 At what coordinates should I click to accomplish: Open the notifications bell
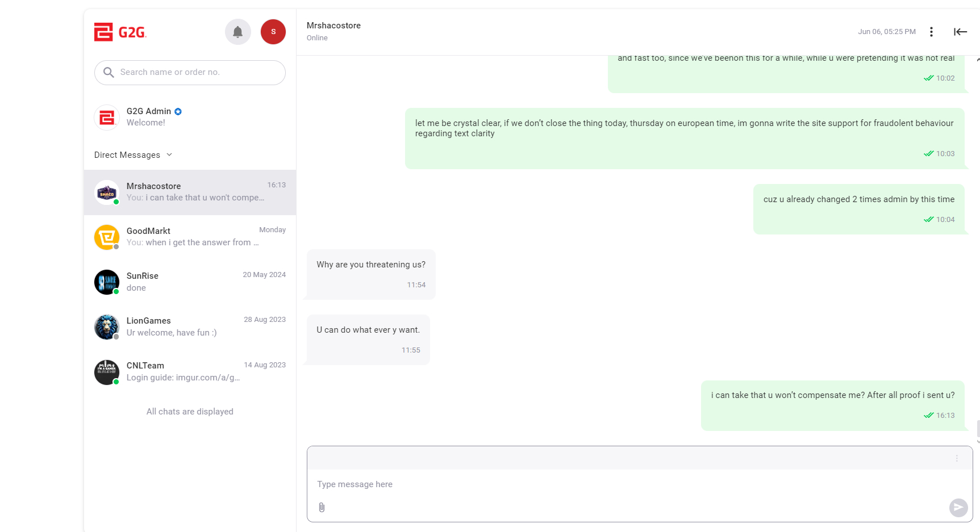pyautogui.click(x=238, y=32)
